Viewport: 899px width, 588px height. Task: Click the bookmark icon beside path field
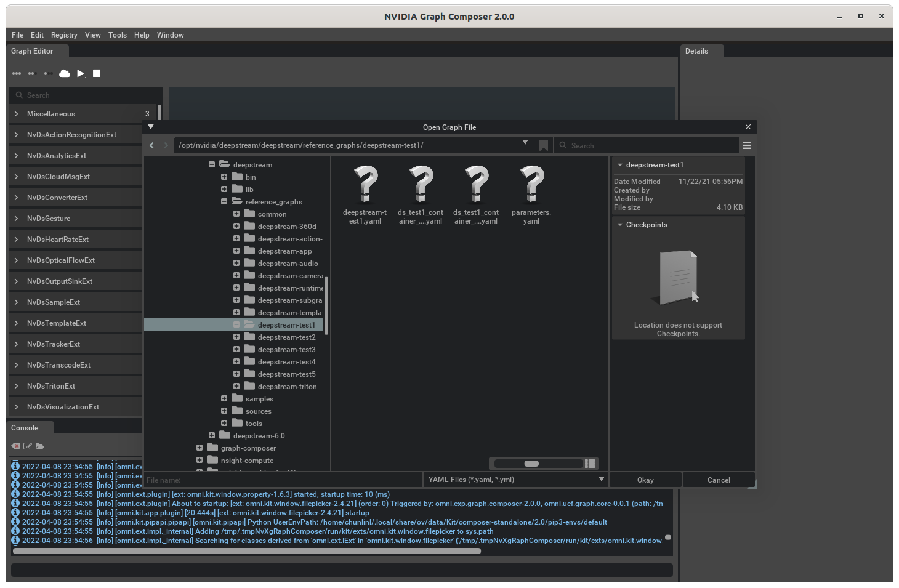(543, 145)
